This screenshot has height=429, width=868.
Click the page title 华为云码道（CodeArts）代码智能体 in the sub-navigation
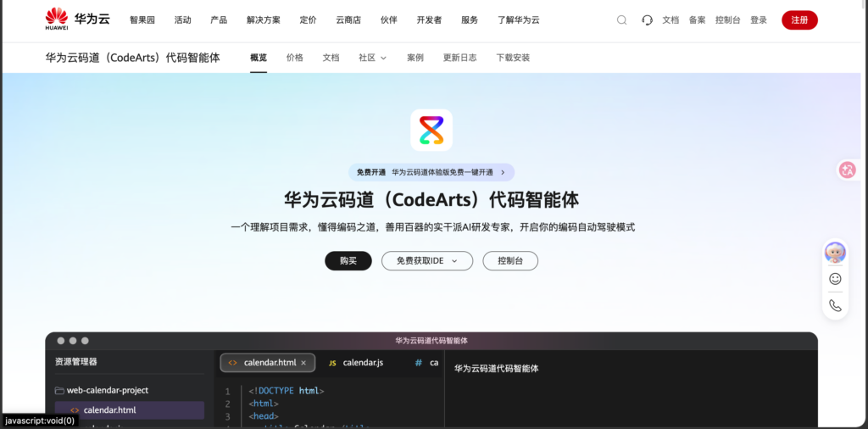pyautogui.click(x=133, y=58)
